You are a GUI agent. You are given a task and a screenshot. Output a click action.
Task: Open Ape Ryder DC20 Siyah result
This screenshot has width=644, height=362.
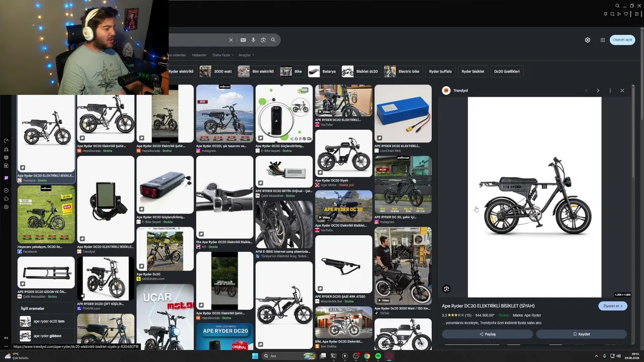[344, 153]
